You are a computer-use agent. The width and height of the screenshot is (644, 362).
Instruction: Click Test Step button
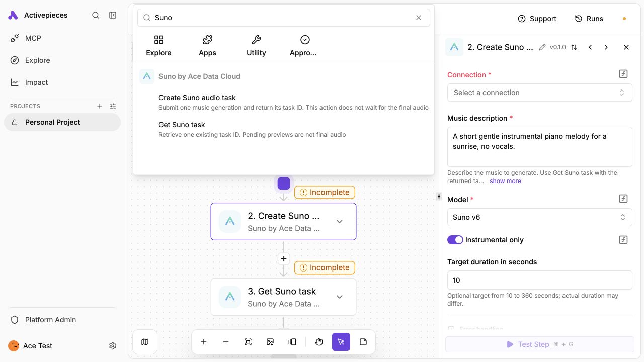(x=539, y=344)
